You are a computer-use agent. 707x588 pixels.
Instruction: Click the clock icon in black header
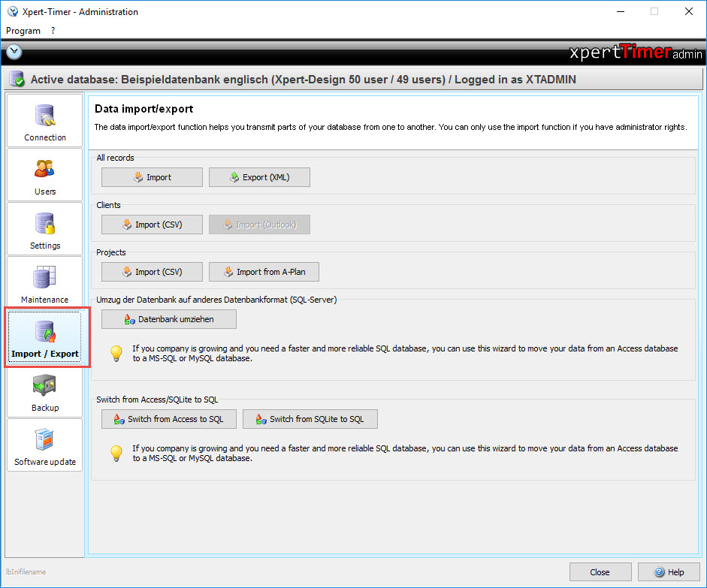14,53
